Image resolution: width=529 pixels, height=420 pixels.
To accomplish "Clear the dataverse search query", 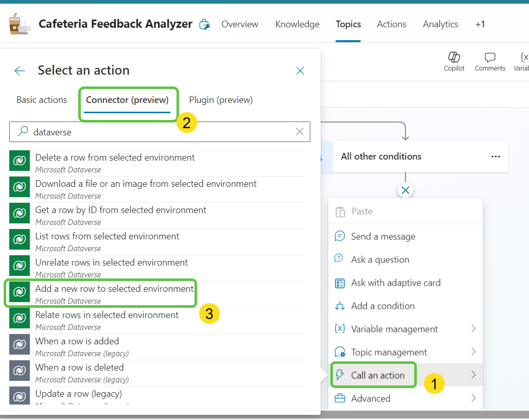I will [299, 132].
